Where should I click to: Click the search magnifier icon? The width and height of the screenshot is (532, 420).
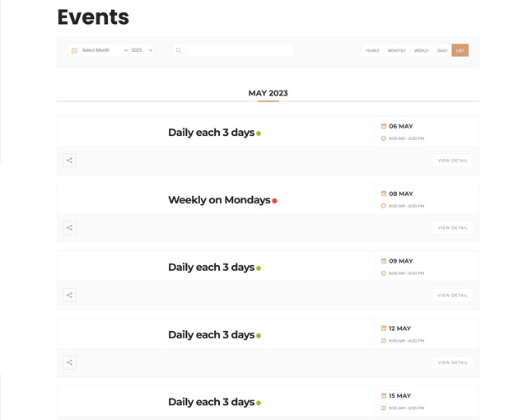tap(179, 50)
